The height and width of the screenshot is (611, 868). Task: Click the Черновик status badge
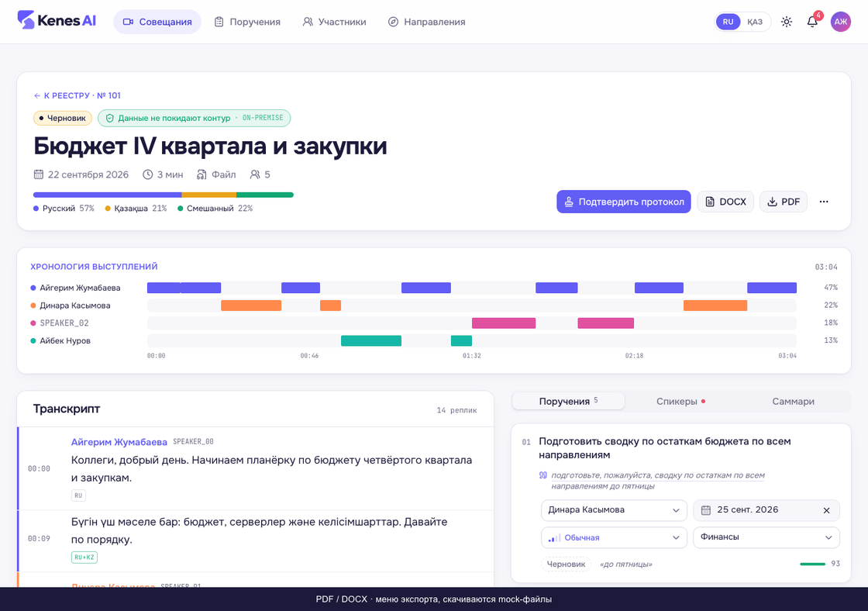tap(63, 118)
